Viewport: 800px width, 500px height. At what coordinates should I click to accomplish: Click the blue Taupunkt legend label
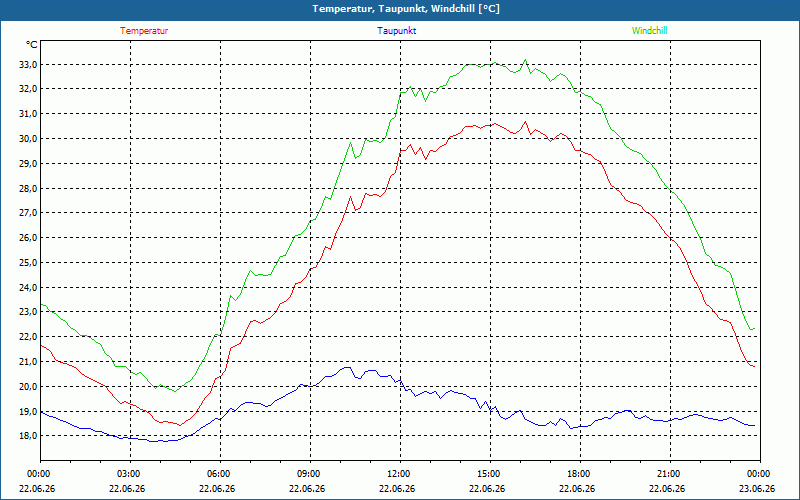point(396,31)
